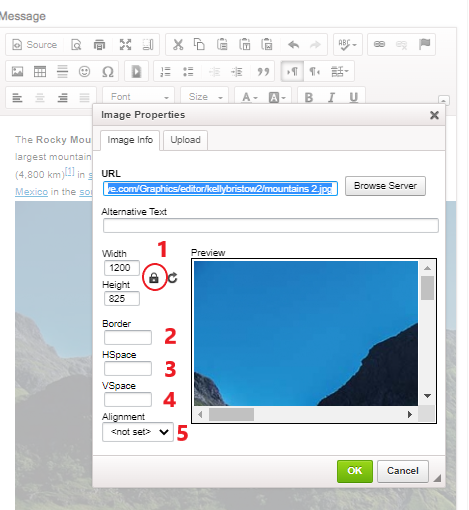Click the reset size circular arrow icon

click(x=172, y=278)
